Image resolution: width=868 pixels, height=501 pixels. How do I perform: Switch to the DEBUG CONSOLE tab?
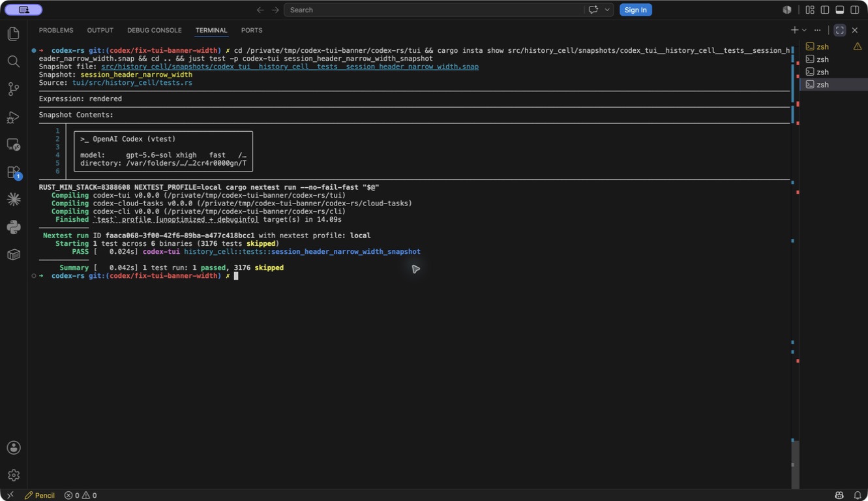point(155,30)
